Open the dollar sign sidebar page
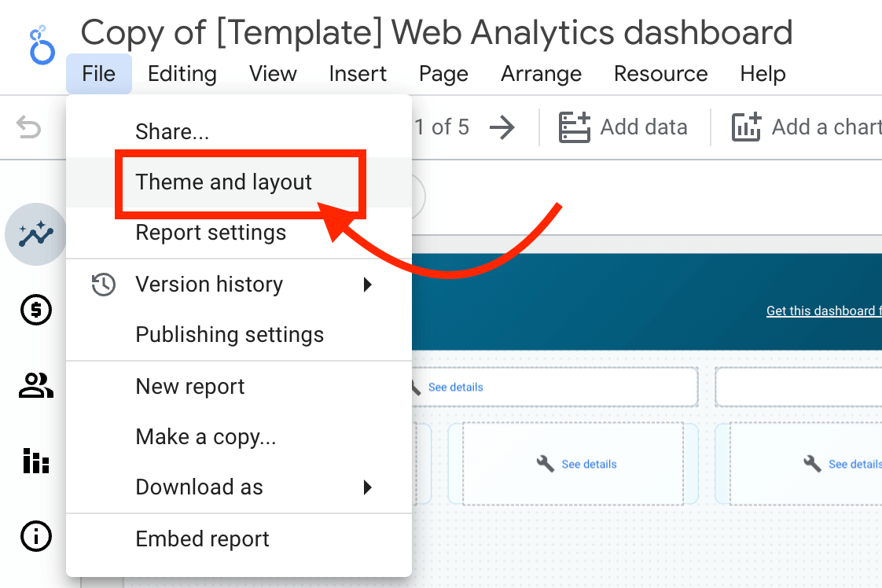Viewport: 882px width, 588px height. pyautogui.click(x=36, y=310)
